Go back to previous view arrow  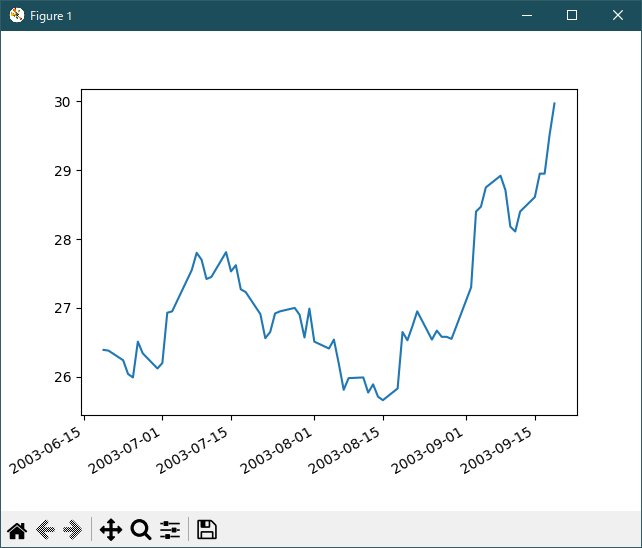(45, 530)
